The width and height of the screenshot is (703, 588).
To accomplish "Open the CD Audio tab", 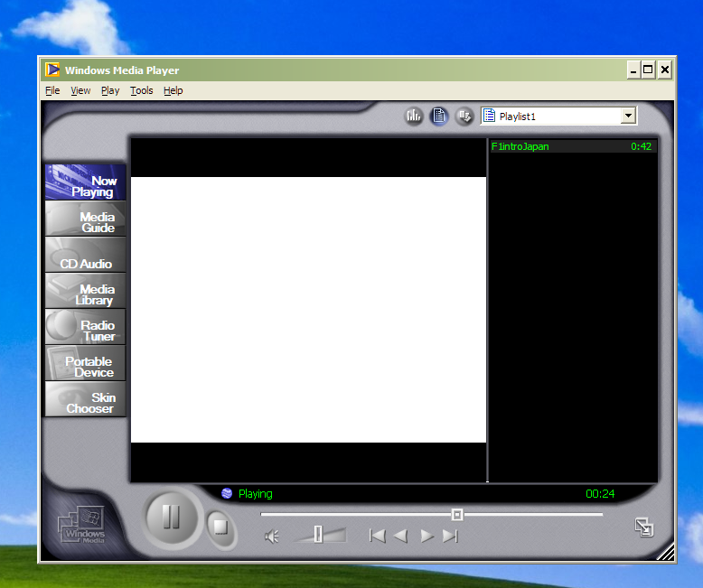I will click(x=85, y=255).
